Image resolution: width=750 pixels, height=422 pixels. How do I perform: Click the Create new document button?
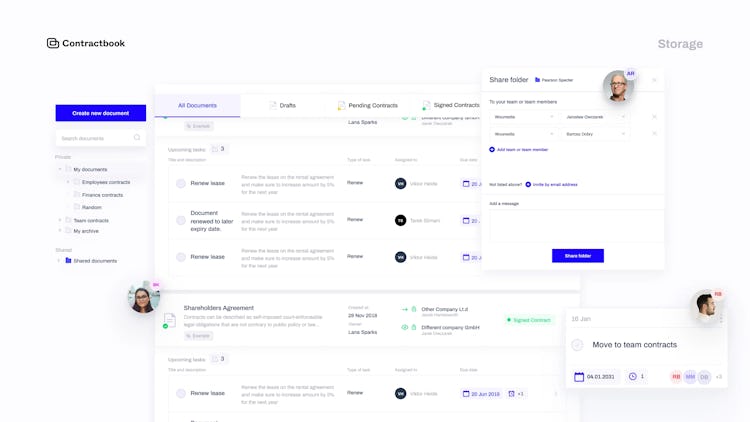(x=100, y=113)
